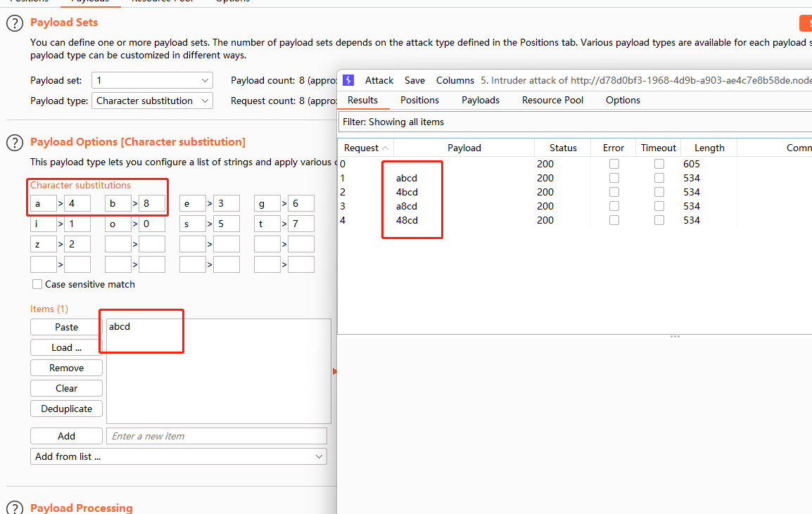Viewport: 812px width, 514px height.
Task: Click the Load ... button
Action: (66, 347)
